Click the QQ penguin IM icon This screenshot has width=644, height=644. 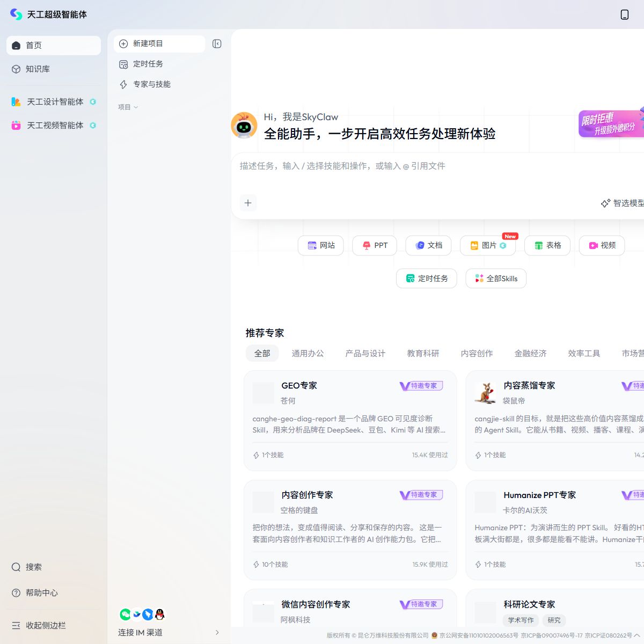pyautogui.click(x=159, y=614)
